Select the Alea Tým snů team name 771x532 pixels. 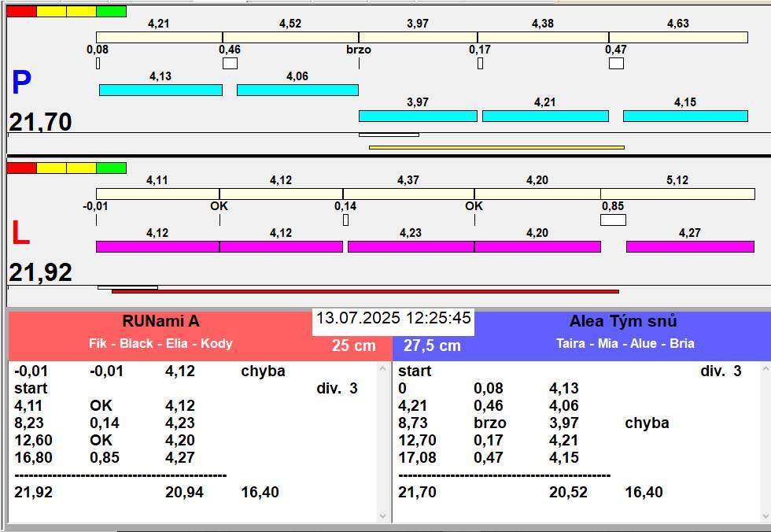point(623,322)
